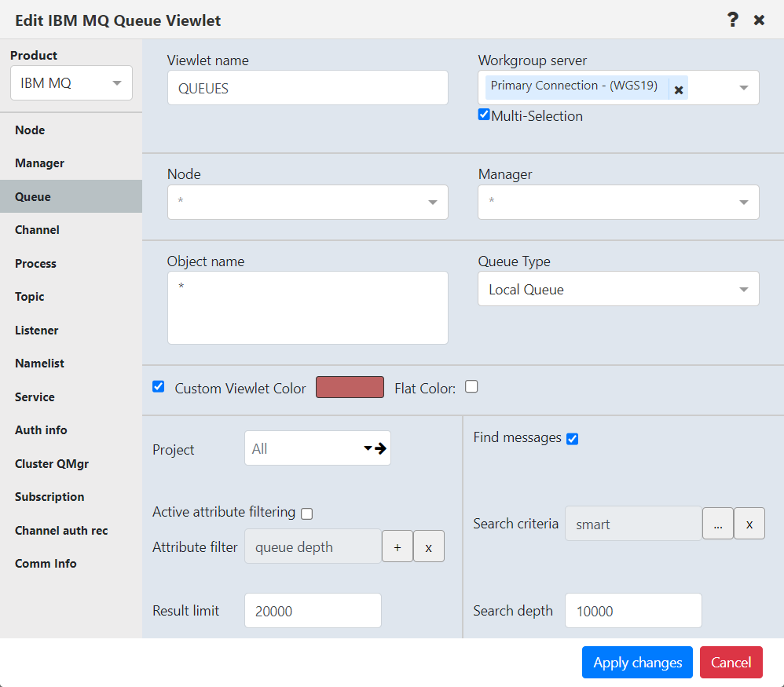Click the Attribute filter queue depth field
784x687 pixels.
313,546
